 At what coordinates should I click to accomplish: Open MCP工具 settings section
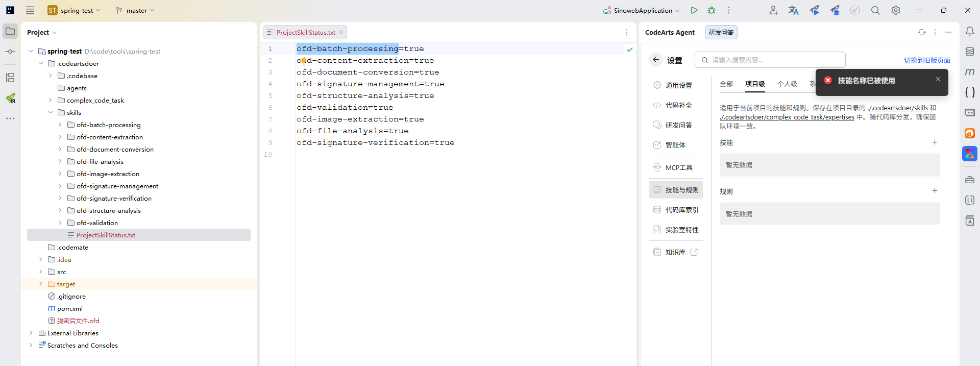(x=676, y=167)
